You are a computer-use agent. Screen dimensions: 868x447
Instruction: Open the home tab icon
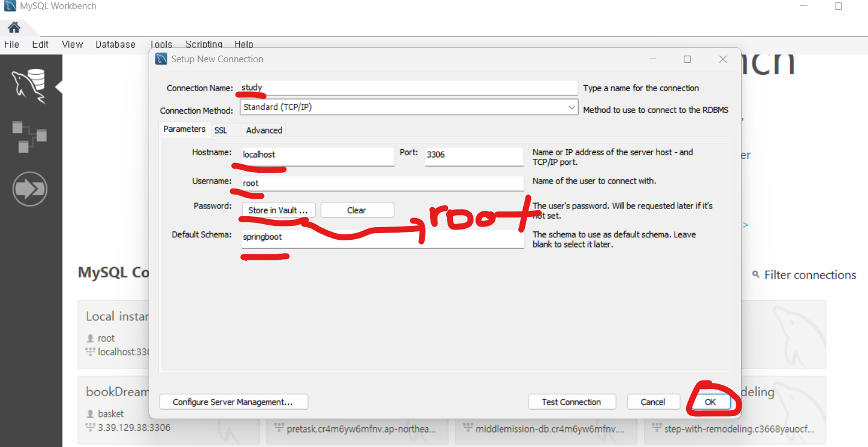14,27
